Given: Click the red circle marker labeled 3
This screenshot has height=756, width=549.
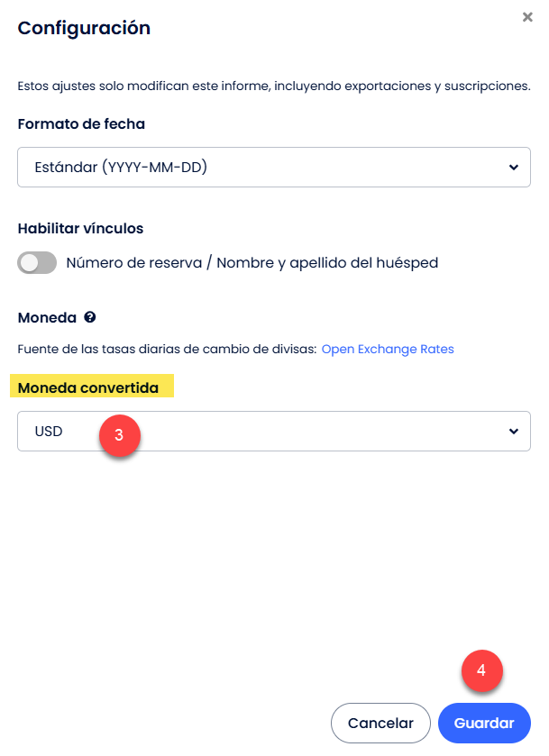Looking at the screenshot, I should pos(120,437).
